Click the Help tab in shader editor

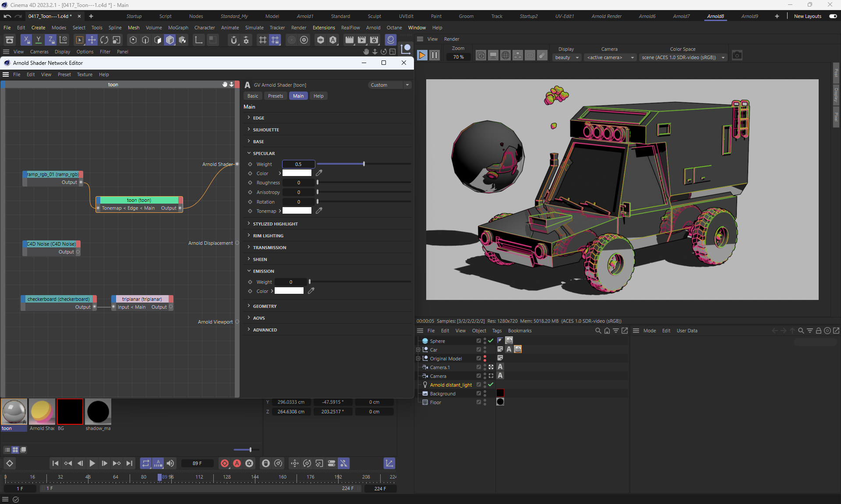(x=318, y=96)
